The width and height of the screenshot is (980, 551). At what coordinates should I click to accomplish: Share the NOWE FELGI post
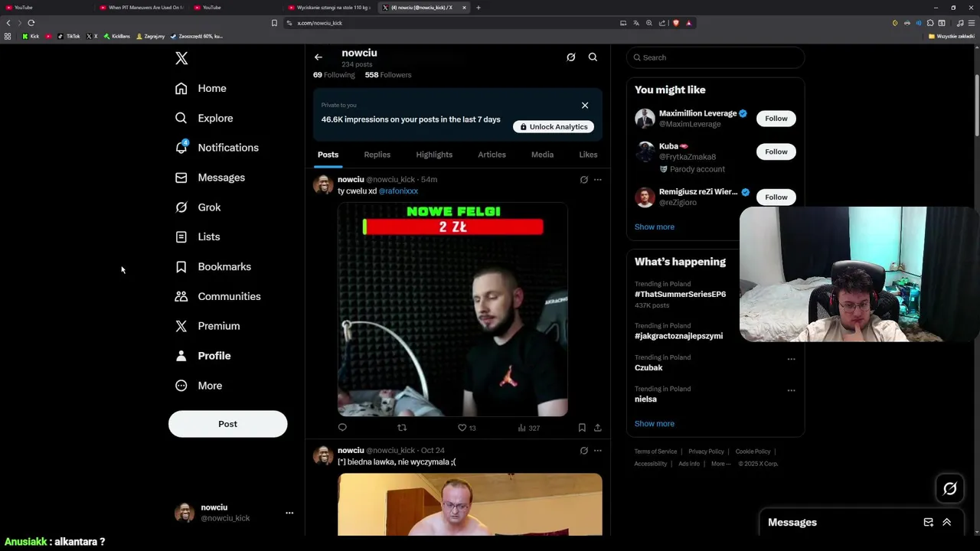click(598, 428)
